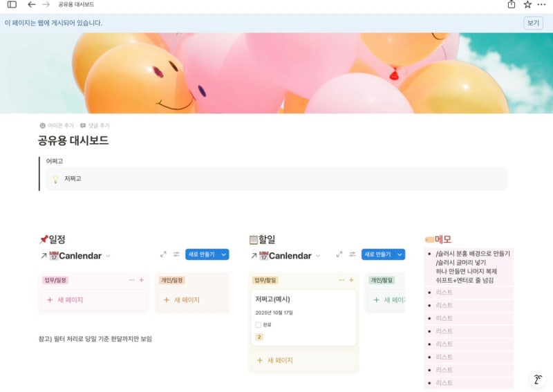Click the card date 2025년 10월 17일
Viewport: 553px width, 392px height.
pyautogui.click(x=274, y=312)
